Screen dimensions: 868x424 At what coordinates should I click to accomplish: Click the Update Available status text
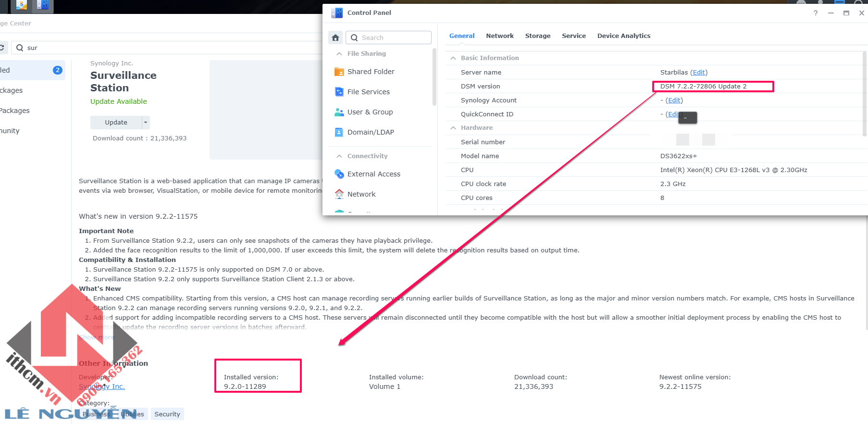click(119, 101)
